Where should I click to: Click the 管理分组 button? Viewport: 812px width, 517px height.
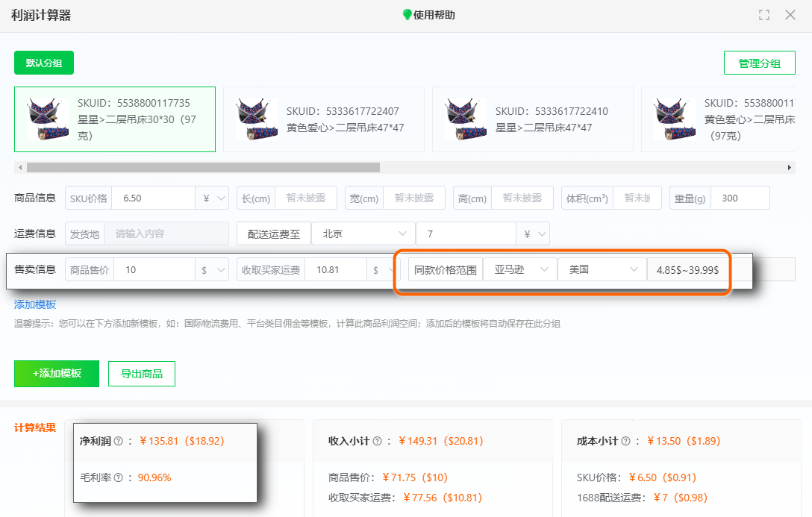pyautogui.click(x=761, y=63)
